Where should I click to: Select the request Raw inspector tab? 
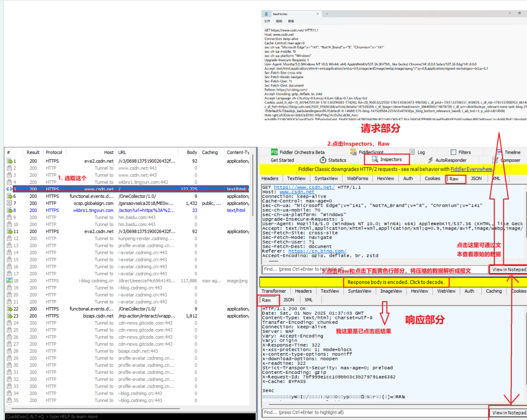[x=456, y=179]
